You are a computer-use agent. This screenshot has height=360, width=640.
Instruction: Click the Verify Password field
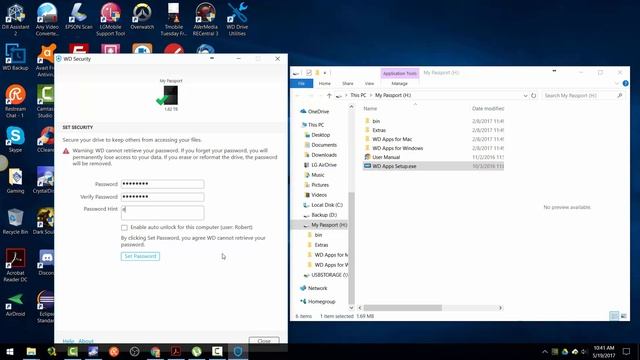click(162, 197)
